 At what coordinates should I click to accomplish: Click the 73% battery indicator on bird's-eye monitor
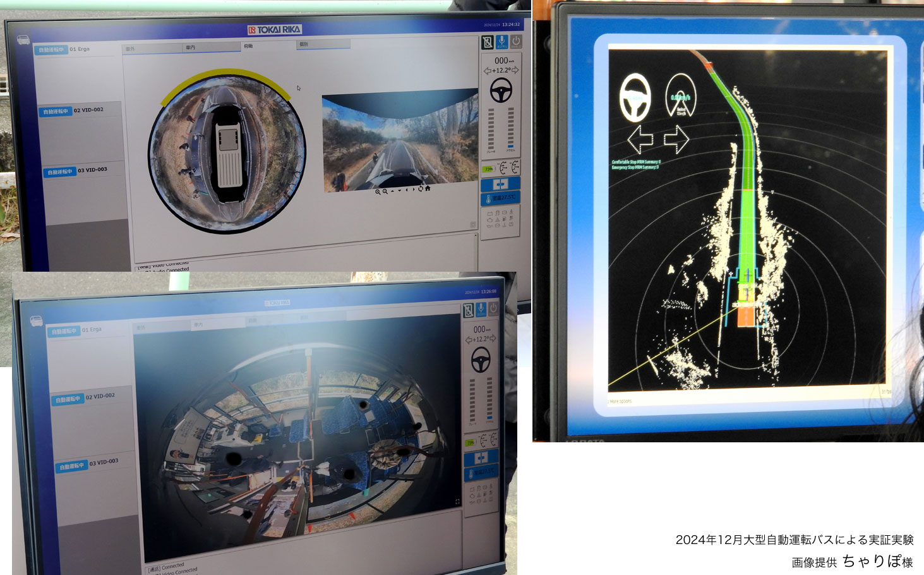click(x=488, y=169)
